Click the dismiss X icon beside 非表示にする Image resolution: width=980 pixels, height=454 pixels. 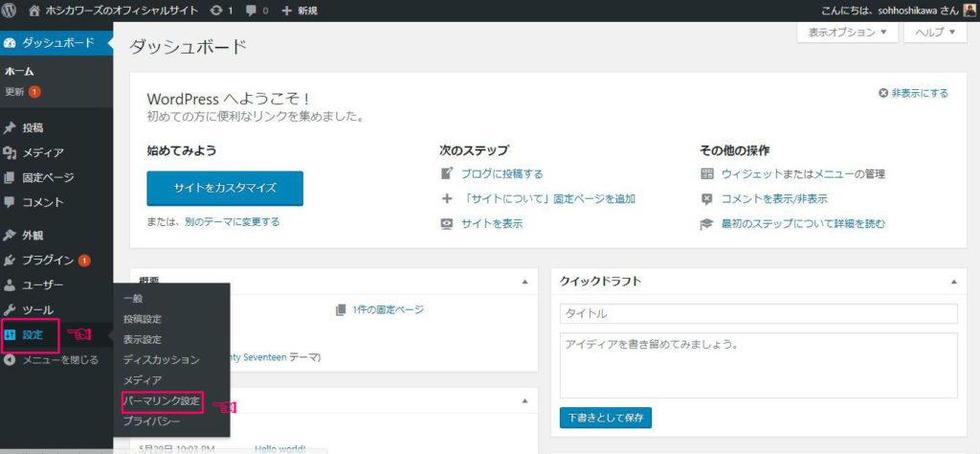pos(883,93)
